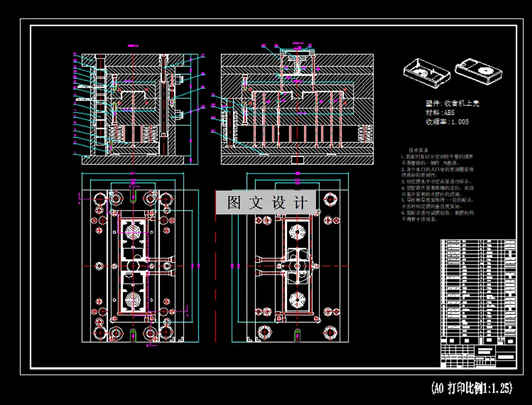Click the top-left mold section view
The width and height of the screenshot is (532, 405).
139,109
